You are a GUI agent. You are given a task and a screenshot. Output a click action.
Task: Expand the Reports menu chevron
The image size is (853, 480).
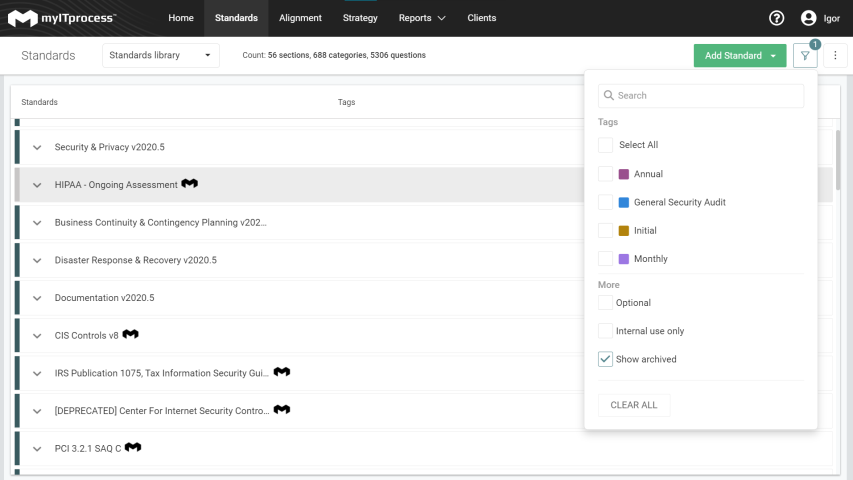[x=442, y=18]
